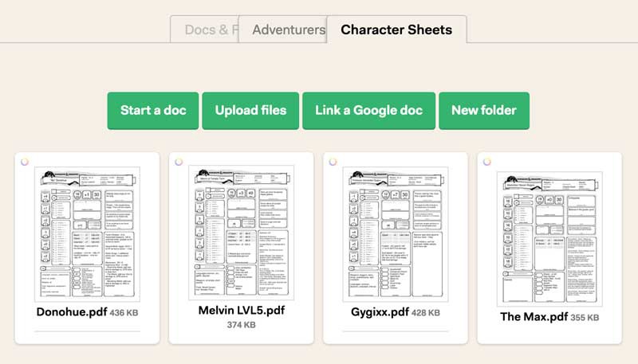Select the Character Sheets tab
This screenshot has width=638, height=364.
[396, 29]
